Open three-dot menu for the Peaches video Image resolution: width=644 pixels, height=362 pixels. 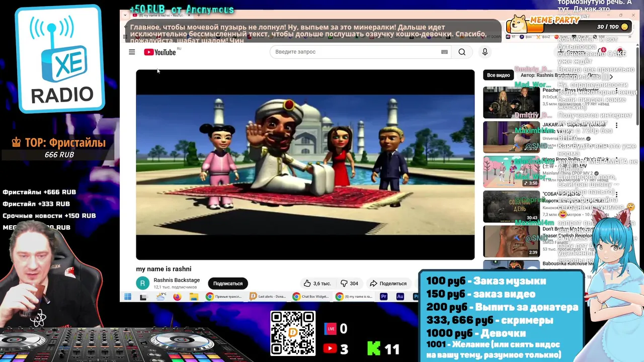point(617,91)
